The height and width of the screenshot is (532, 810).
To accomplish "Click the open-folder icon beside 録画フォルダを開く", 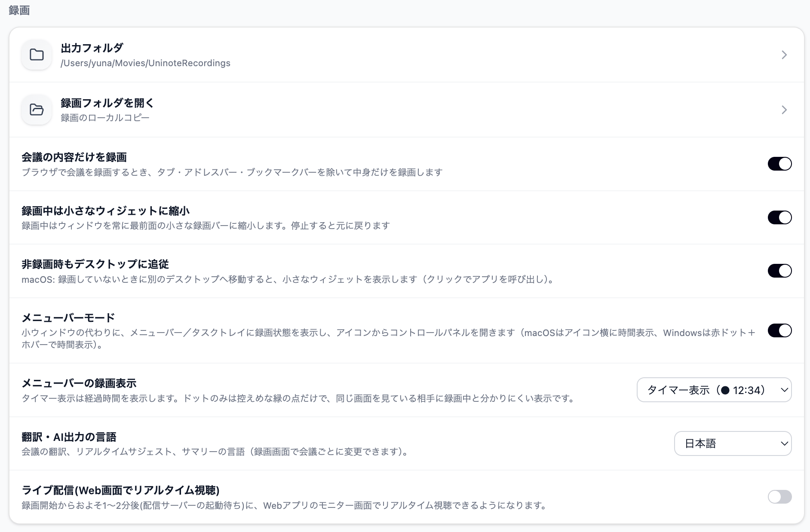I will (x=37, y=110).
